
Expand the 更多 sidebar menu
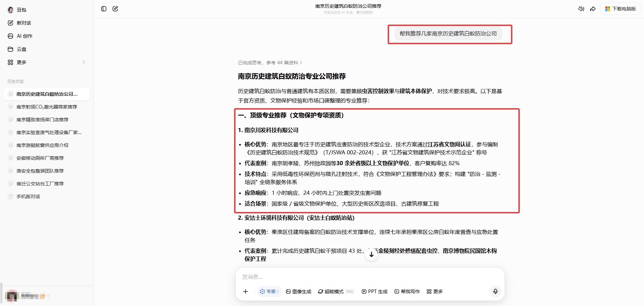point(46,62)
